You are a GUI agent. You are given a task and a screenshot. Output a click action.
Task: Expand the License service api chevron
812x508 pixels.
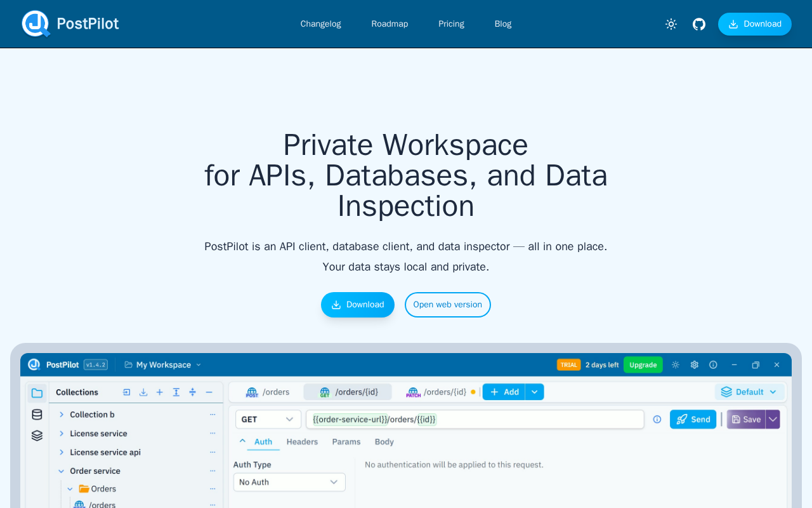(62, 453)
